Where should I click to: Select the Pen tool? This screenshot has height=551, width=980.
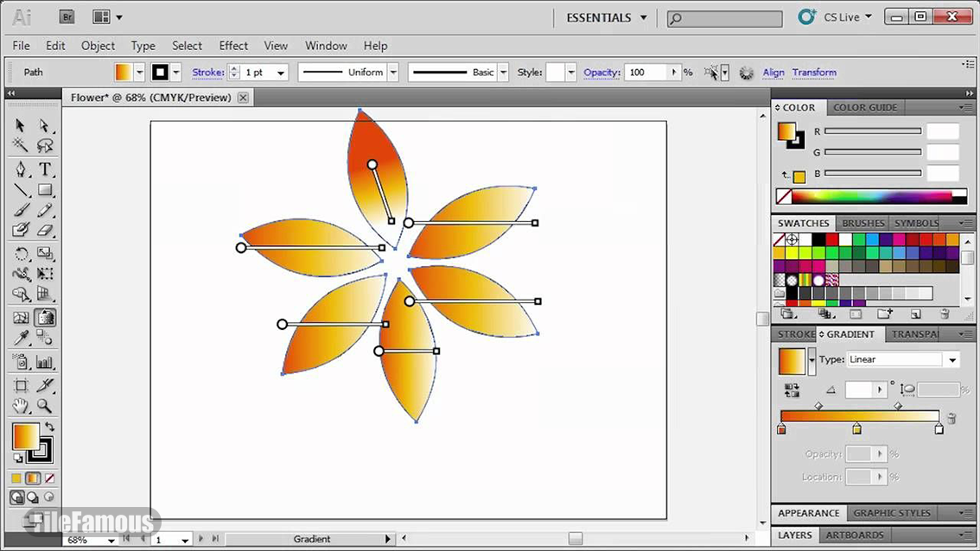coord(20,169)
